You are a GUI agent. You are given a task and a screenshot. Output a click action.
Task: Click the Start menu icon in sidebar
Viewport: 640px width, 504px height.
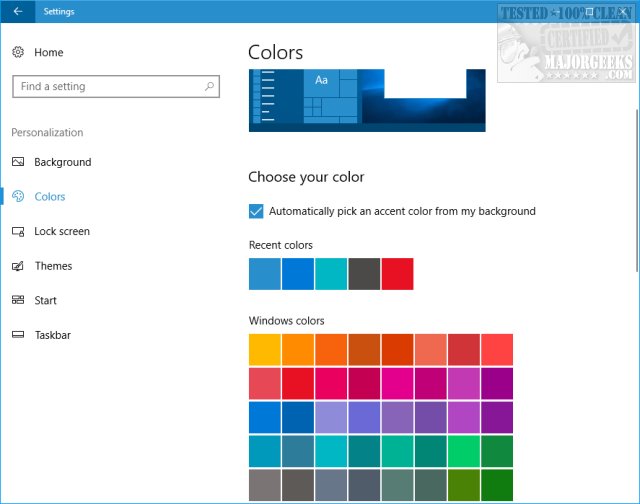[x=18, y=300]
